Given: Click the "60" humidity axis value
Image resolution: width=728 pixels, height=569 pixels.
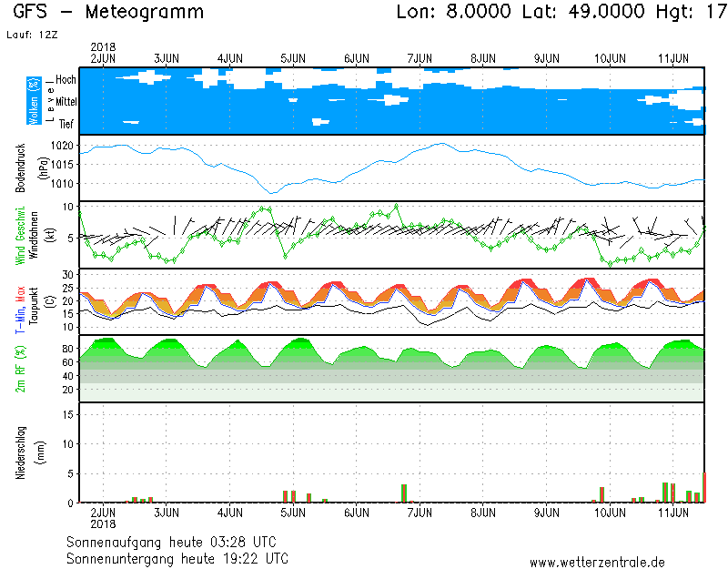Looking at the screenshot, I should 67,362.
